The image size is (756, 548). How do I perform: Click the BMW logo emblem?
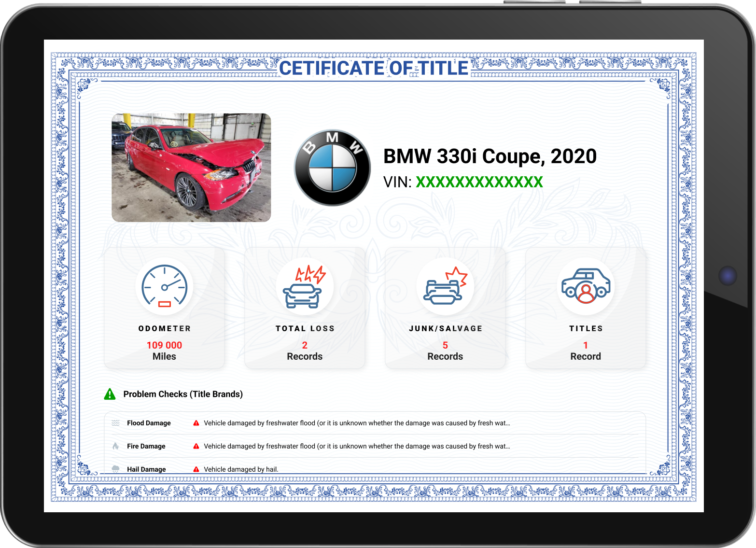[x=332, y=168]
